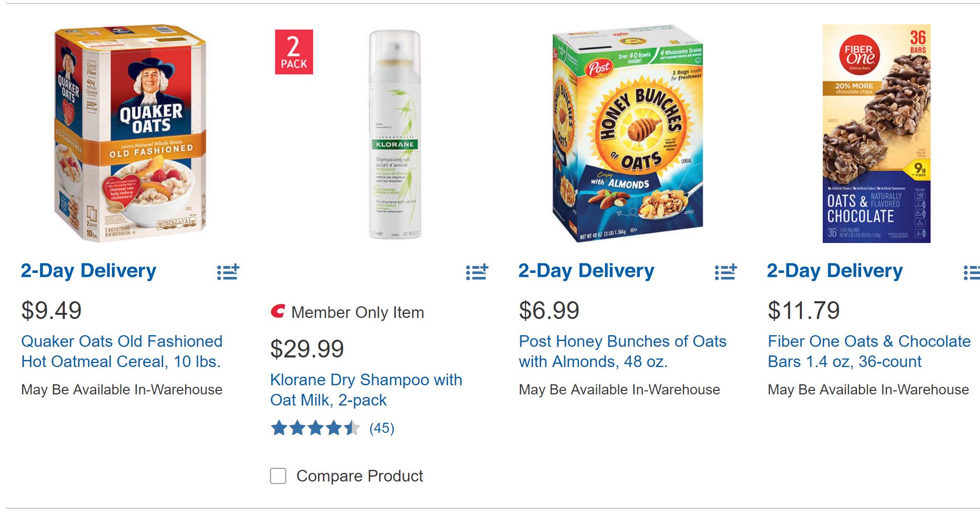Click the Klorane spray can image
The height and width of the screenshot is (523, 980).
(x=395, y=135)
